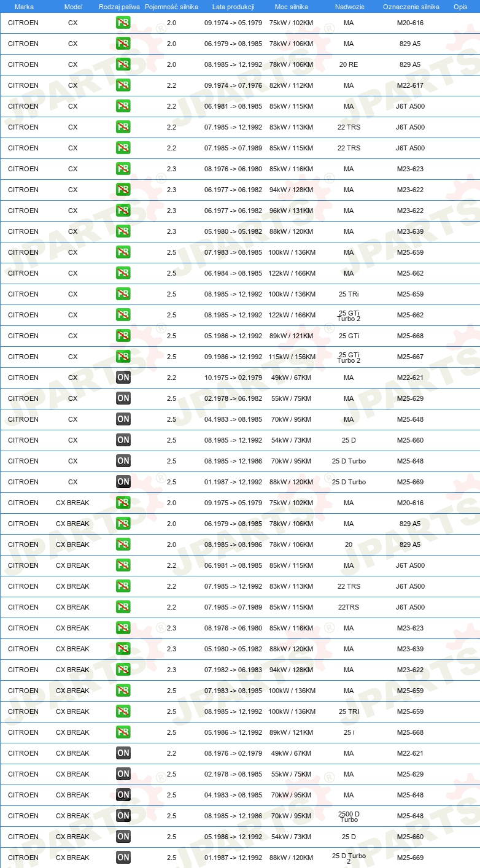Click diesel ON icon in 10.1975 -> 02.1979 row
Screen dimensions: 480x868
pos(123,378)
